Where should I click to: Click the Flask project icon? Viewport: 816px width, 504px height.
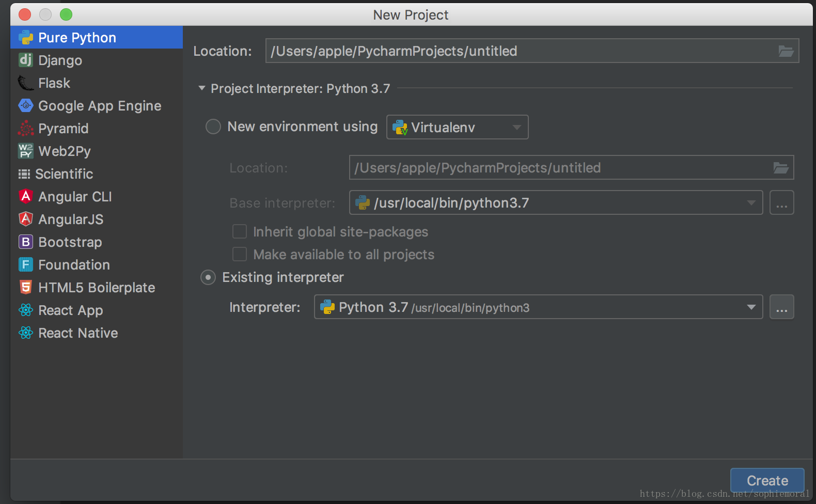click(26, 83)
